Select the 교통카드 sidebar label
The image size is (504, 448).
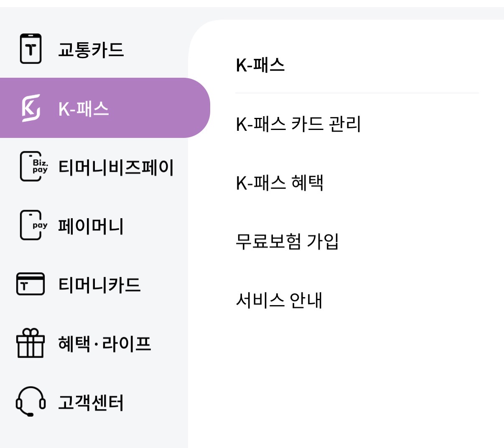(91, 50)
